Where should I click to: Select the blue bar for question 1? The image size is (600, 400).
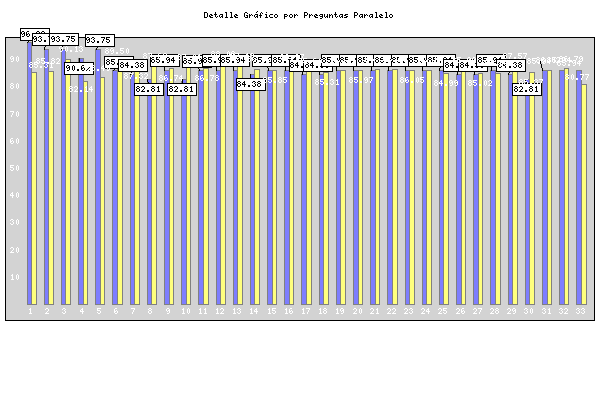pos(29,173)
